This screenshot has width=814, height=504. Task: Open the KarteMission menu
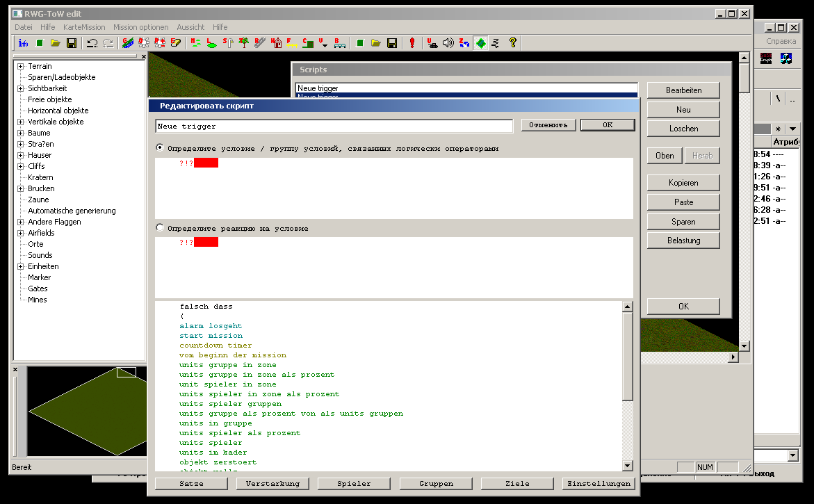pos(84,27)
